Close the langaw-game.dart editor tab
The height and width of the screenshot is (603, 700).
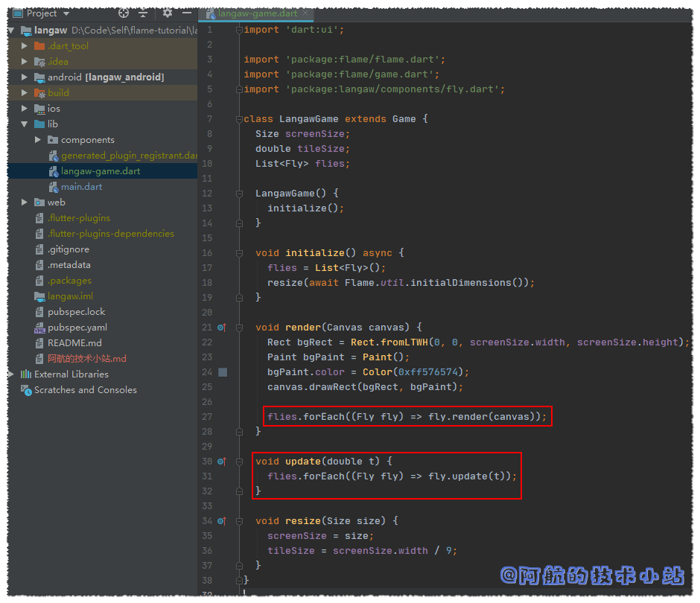(305, 14)
